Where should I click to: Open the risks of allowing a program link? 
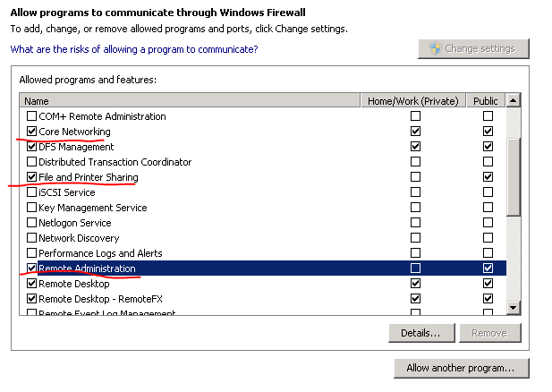[x=134, y=49]
